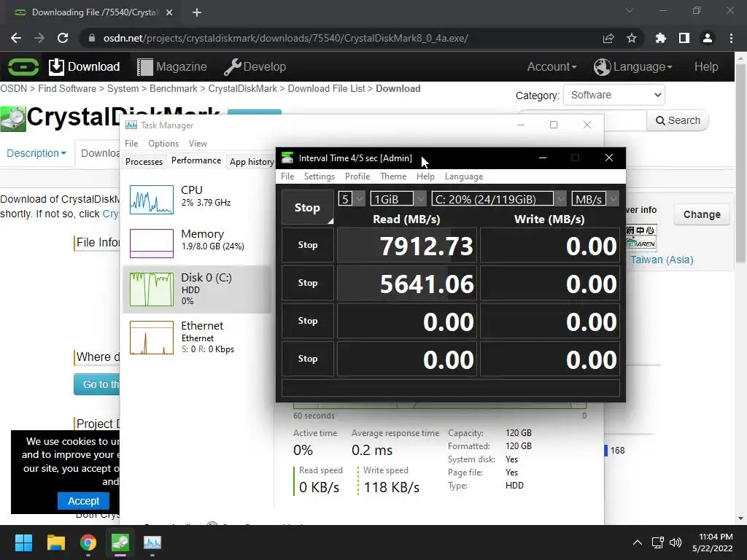Open CrystalDiskMark File menu
This screenshot has width=747, height=560.
pyautogui.click(x=287, y=176)
